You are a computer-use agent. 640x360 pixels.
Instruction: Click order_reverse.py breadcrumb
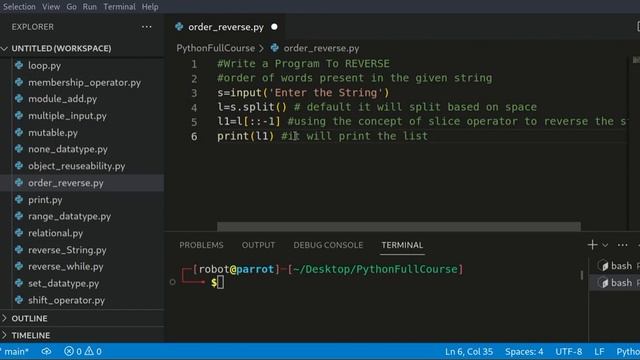point(321,48)
